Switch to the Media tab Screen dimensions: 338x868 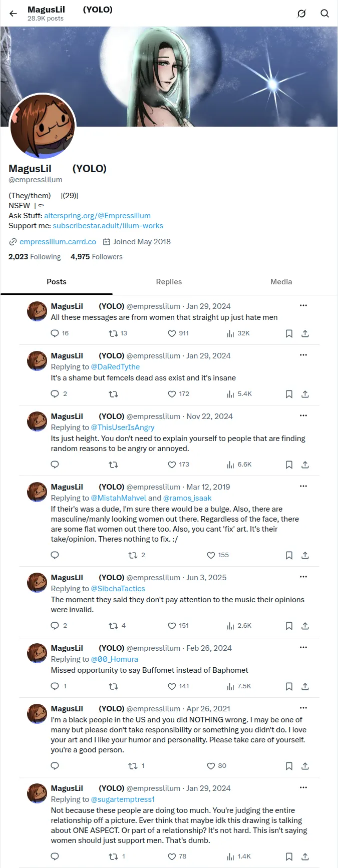[x=281, y=282]
